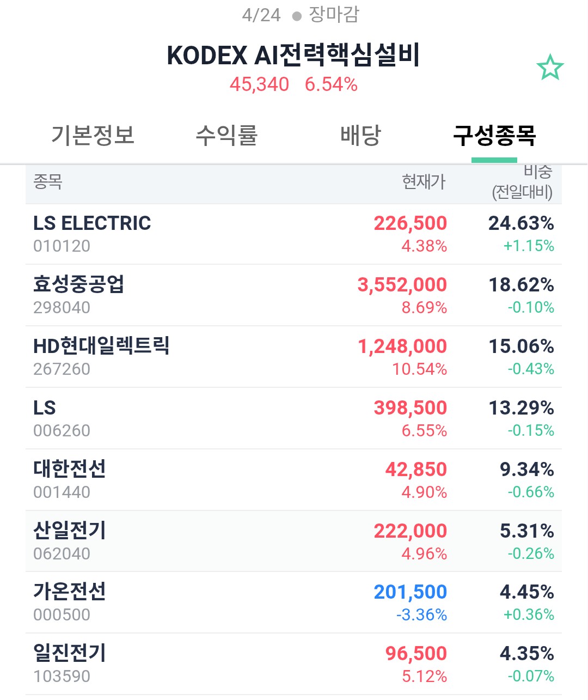The image size is (588, 700).
Task: Tap the green favorite star icon
Action: point(550,68)
